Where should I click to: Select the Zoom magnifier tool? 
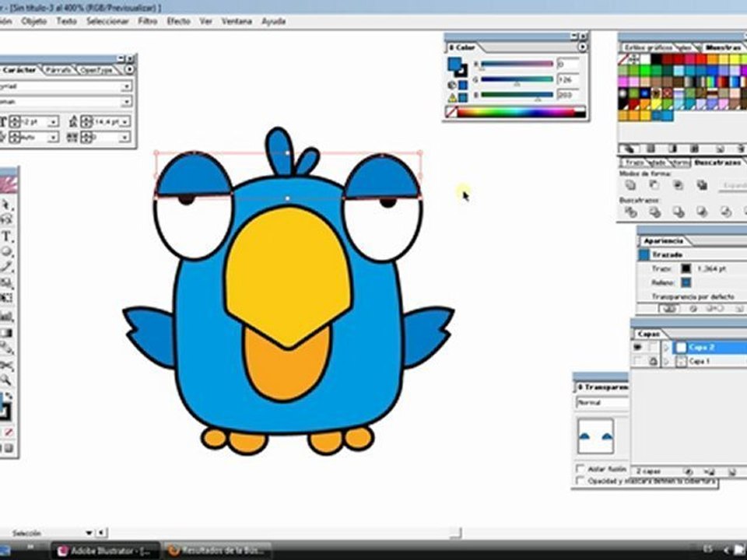6,380
